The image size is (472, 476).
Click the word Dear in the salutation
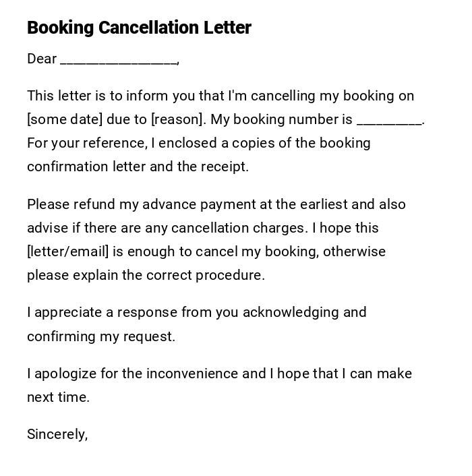(42, 59)
